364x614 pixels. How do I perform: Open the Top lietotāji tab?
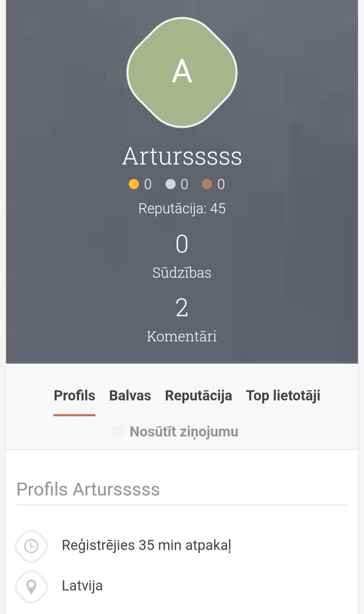tap(283, 396)
